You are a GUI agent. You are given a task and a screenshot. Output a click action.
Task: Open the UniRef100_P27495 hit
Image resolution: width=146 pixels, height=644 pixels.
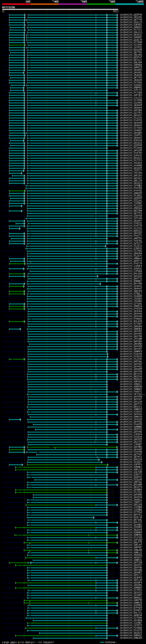coord(131,42)
